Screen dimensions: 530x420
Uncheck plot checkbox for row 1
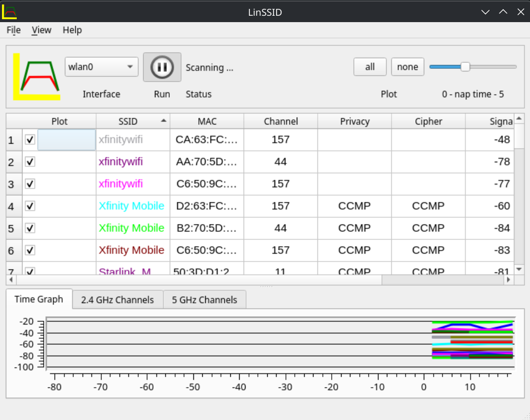30,140
